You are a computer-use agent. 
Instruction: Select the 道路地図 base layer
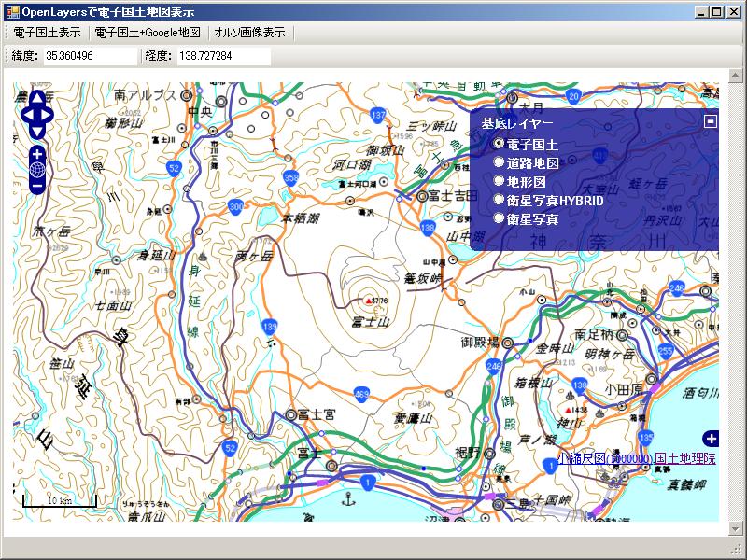tap(500, 162)
